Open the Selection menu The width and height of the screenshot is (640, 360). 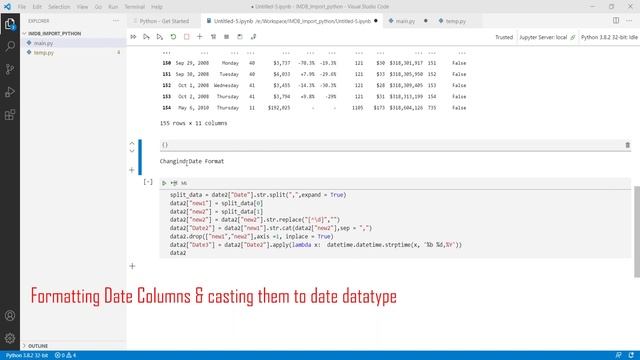[59, 7]
